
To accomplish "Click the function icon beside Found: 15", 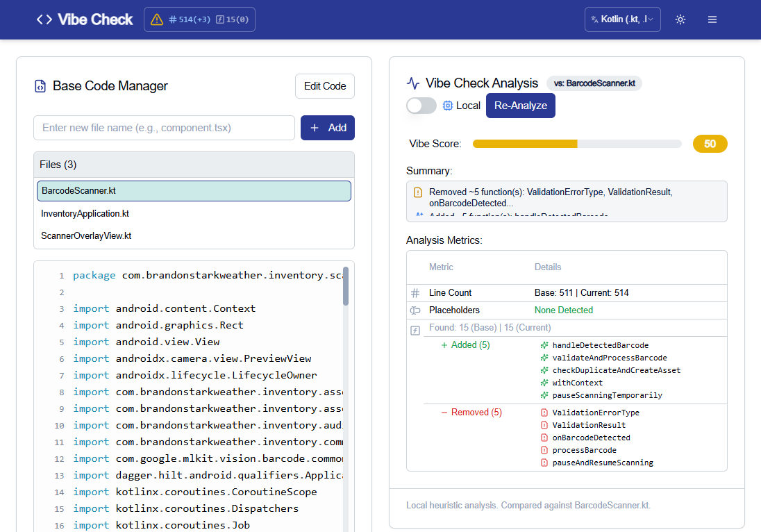I will tap(415, 331).
